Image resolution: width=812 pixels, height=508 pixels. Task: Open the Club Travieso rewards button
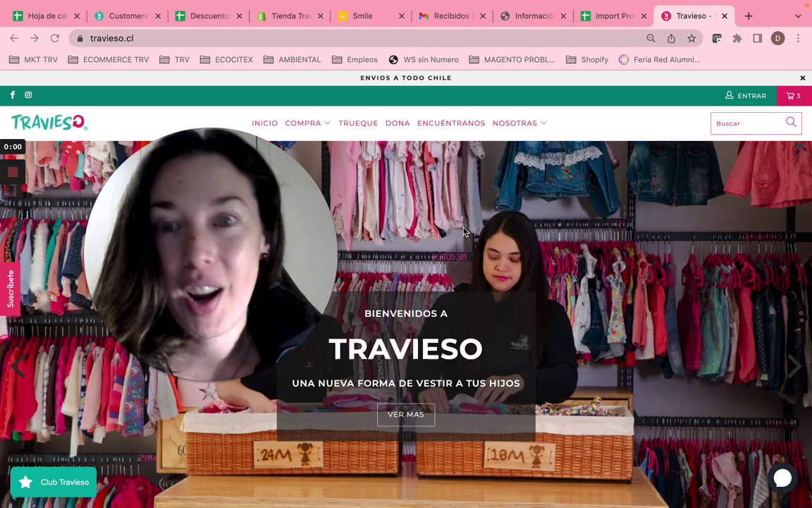[x=54, y=482]
